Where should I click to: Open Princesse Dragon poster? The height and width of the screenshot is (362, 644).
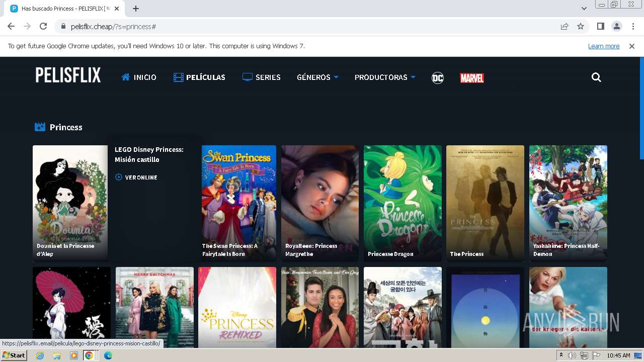[x=403, y=203]
